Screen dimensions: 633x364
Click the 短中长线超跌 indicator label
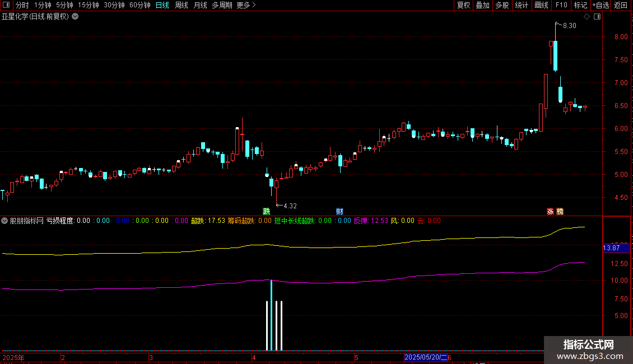click(294, 221)
